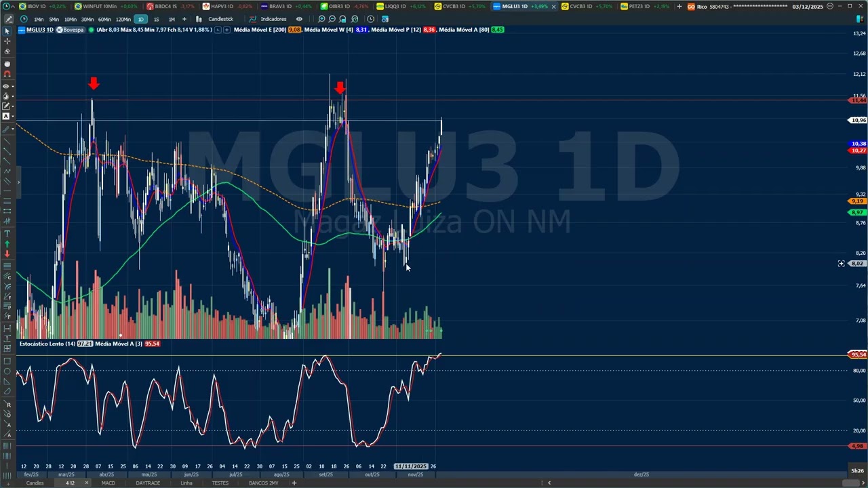Select the crosshair tool in sidebar
Image resolution: width=868 pixels, height=488 pixels.
pos(7,41)
